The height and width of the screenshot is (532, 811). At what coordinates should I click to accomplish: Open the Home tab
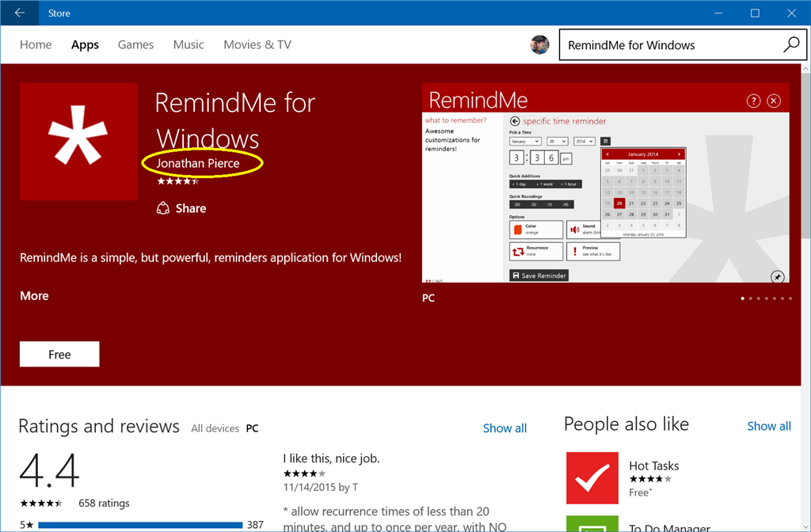[x=36, y=44]
